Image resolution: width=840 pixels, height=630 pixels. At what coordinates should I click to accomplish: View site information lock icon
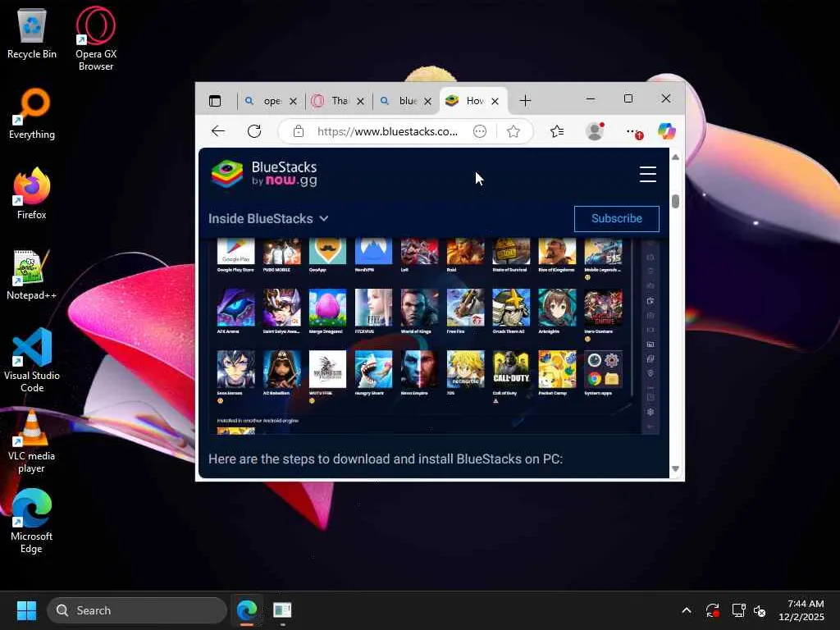[299, 132]
